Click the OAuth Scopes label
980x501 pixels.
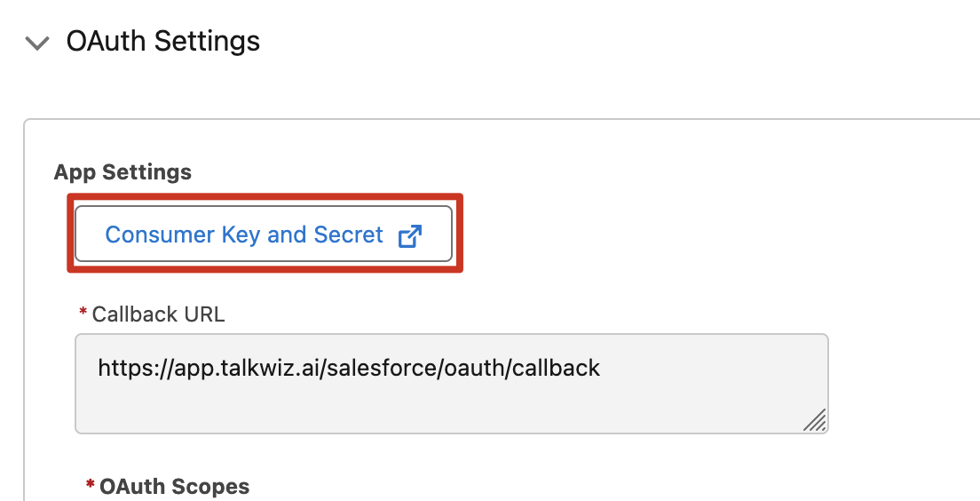[174, 487]
